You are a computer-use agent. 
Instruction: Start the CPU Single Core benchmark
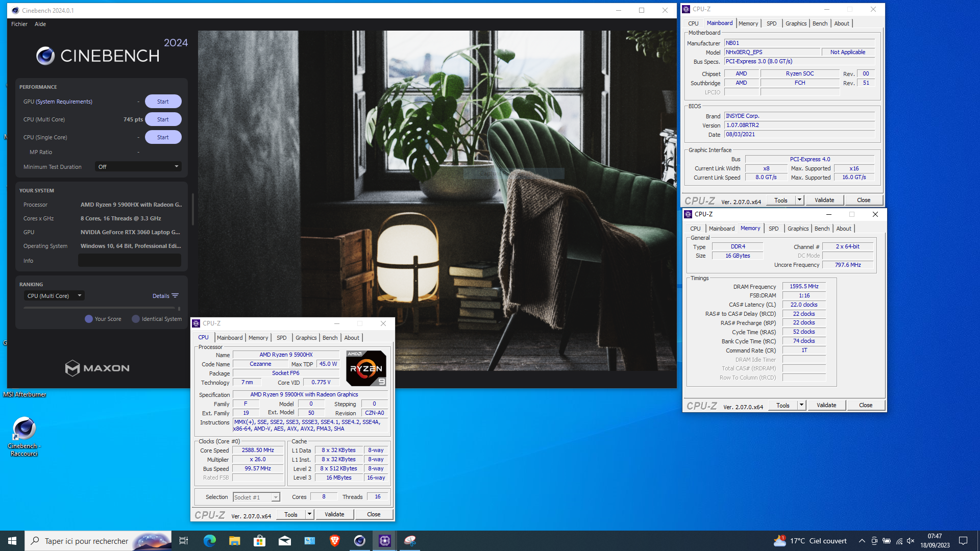point(163,137)
